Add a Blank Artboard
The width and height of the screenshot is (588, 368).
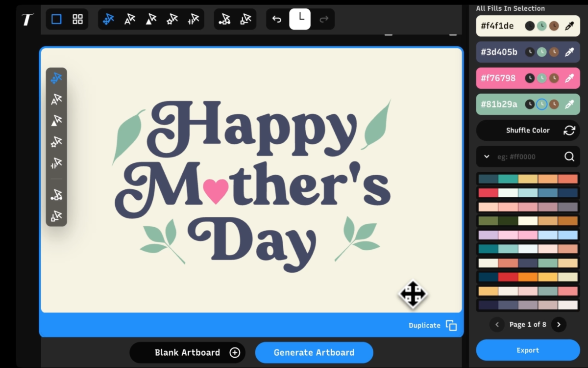click(187, 352)
